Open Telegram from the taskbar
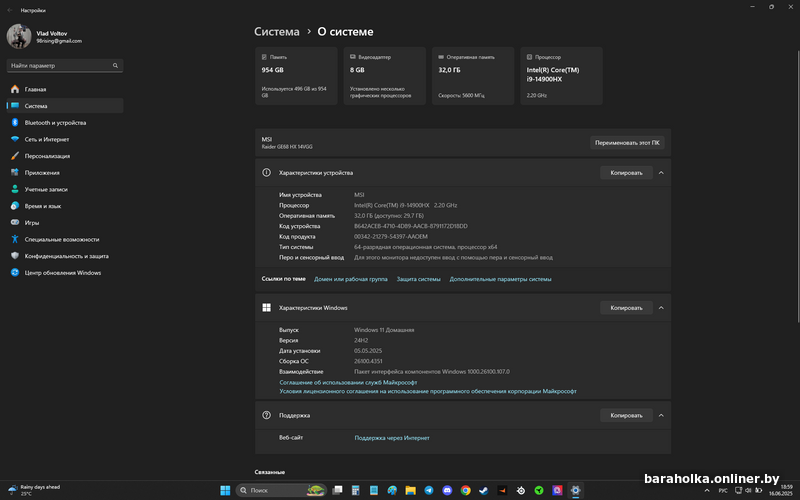 tap(429, 490)
